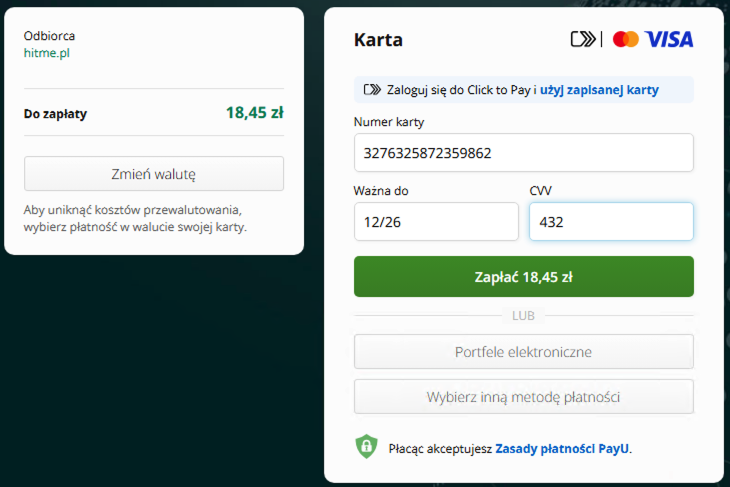The image size is (730, 487).
Task: Click the hitme.pl recipient link
Action: point(46,53)
